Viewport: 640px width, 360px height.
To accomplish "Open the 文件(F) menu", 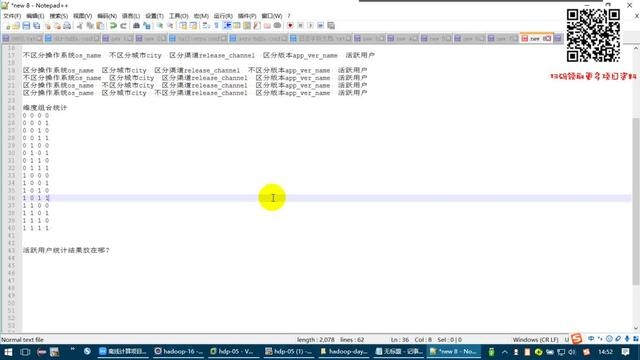I will 12,16.
